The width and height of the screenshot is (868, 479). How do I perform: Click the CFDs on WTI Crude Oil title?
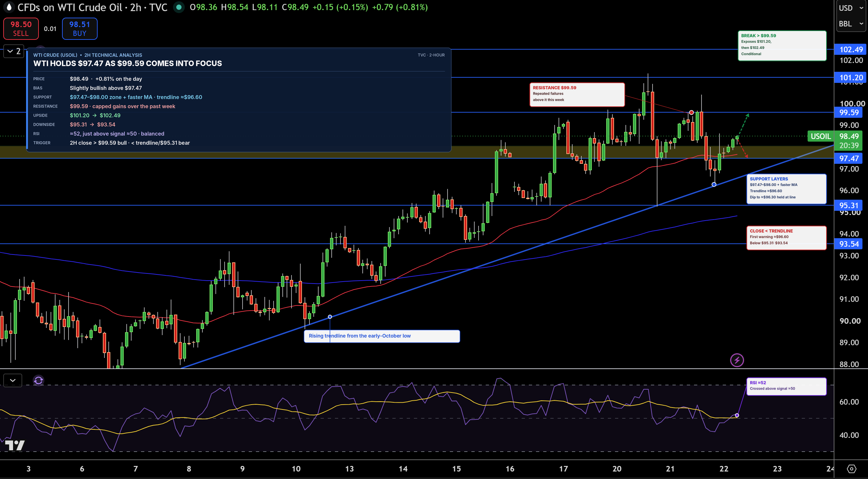pos(92,7)
